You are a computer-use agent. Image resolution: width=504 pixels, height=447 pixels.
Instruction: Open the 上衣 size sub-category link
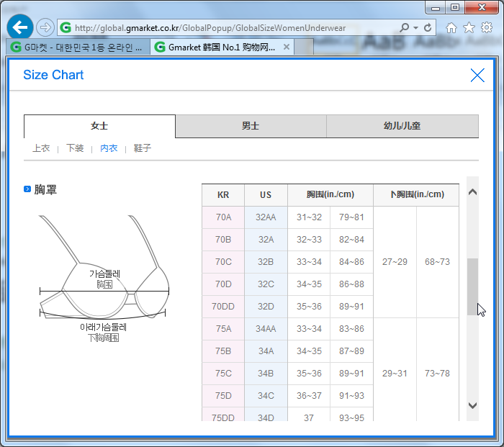tap(41, 148)
